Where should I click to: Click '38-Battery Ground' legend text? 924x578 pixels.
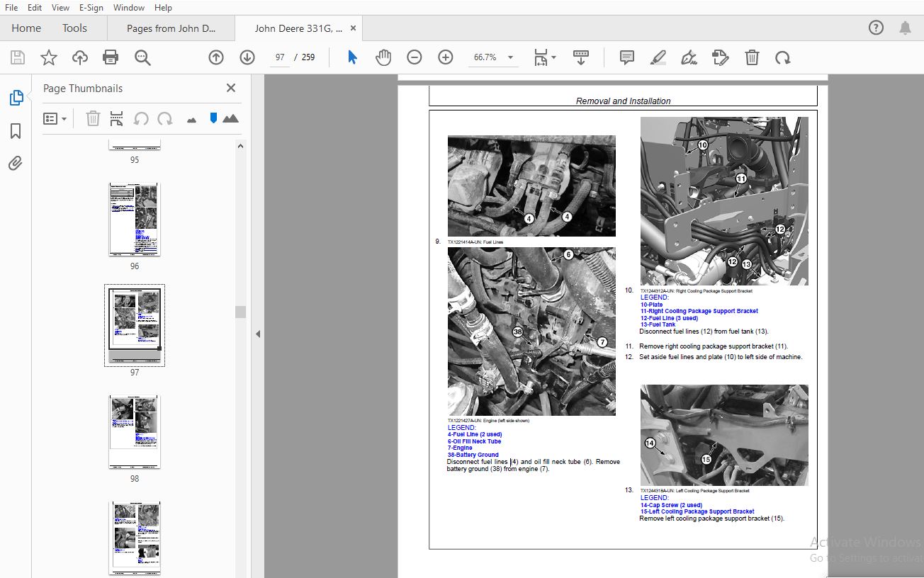pos(473,455)
